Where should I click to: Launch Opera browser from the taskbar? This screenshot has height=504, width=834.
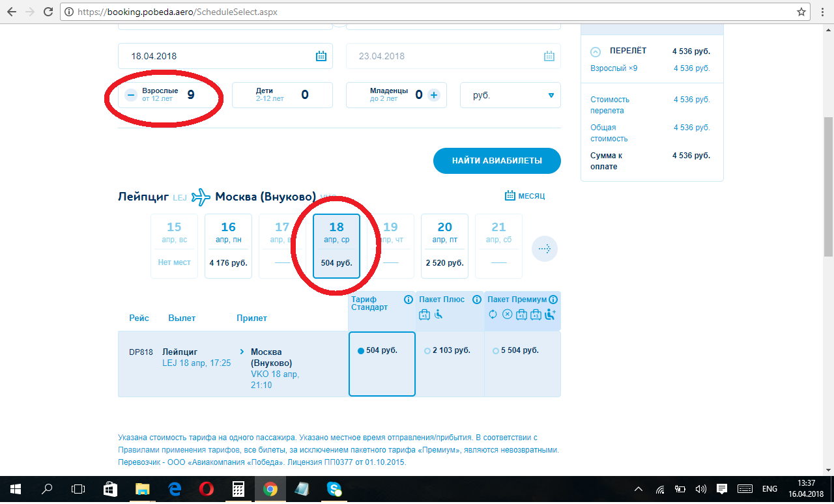point(206,489)
